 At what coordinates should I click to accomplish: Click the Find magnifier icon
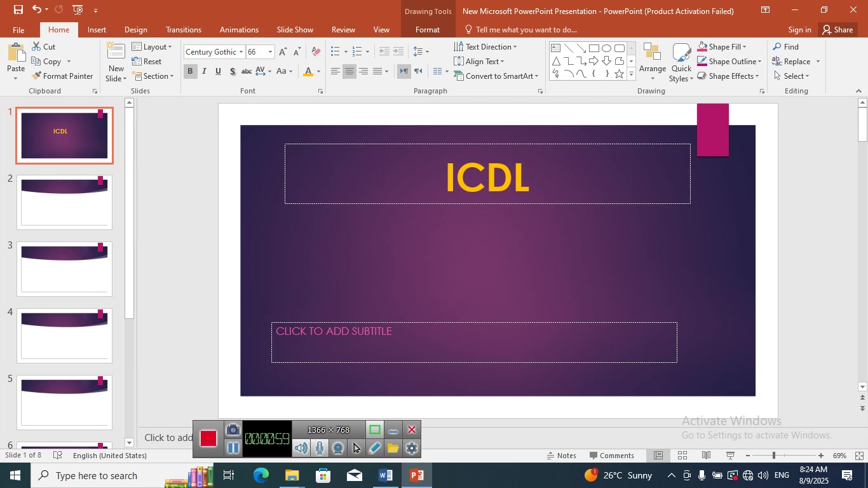[x=777, y=47]
